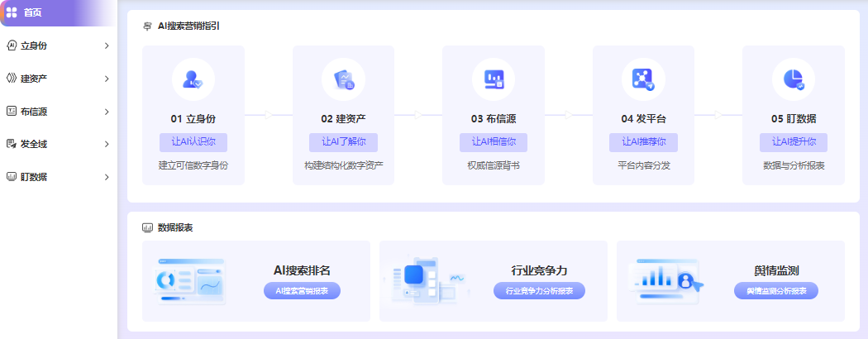Open the 立身份 sidebar menu
Image resolution: width=868 pixels, height=339 pixels.
(x=58, y=46)
